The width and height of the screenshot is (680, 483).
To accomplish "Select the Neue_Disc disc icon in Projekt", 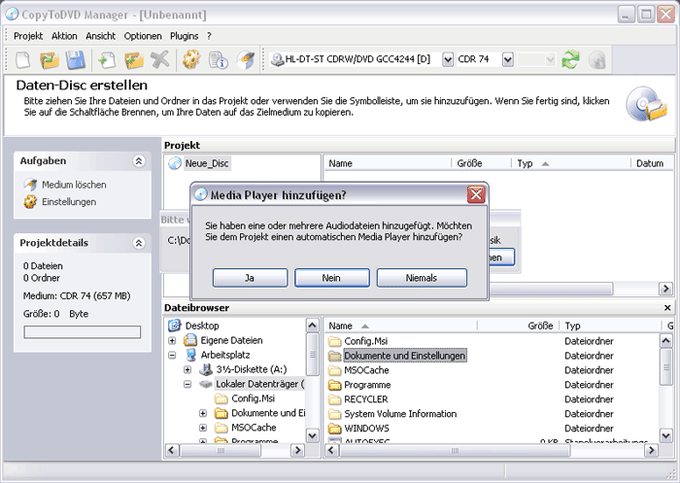I will tap(174, 163).
